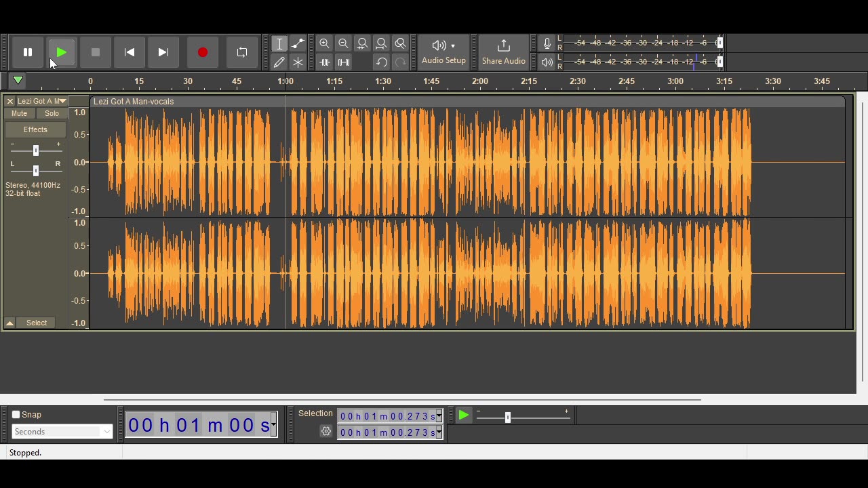Open the track Effects panel
This screenshot has height=488, width=868.
35,129
